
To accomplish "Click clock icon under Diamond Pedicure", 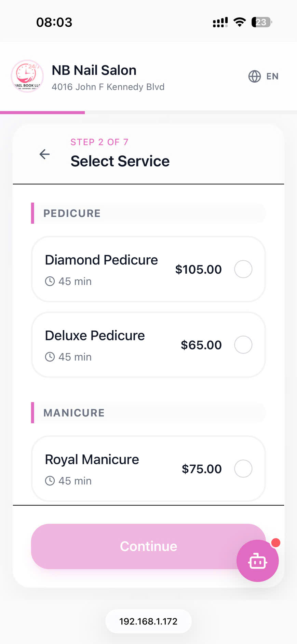I will [50, 281].
